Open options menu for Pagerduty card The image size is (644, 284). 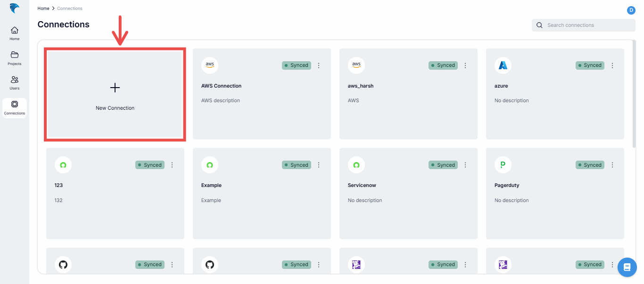point(612,165)
